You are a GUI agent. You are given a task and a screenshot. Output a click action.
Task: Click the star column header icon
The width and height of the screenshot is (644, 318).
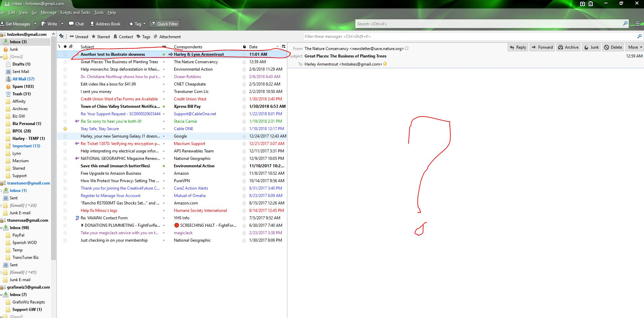click(65, 47)
